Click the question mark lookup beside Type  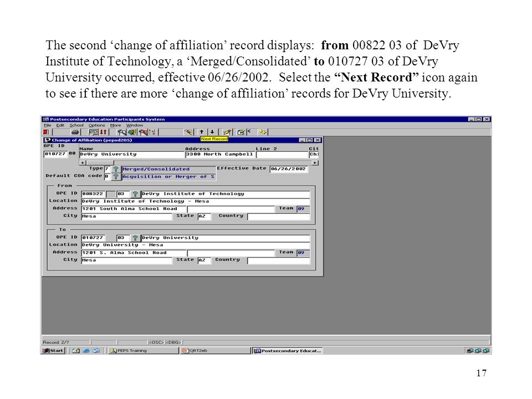116,169
